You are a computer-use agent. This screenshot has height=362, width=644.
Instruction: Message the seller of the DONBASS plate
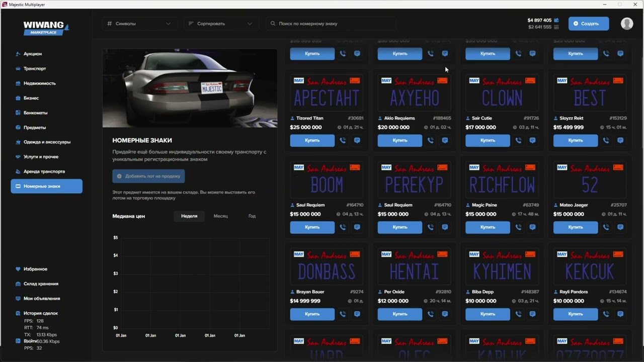(x=357, y=314)
